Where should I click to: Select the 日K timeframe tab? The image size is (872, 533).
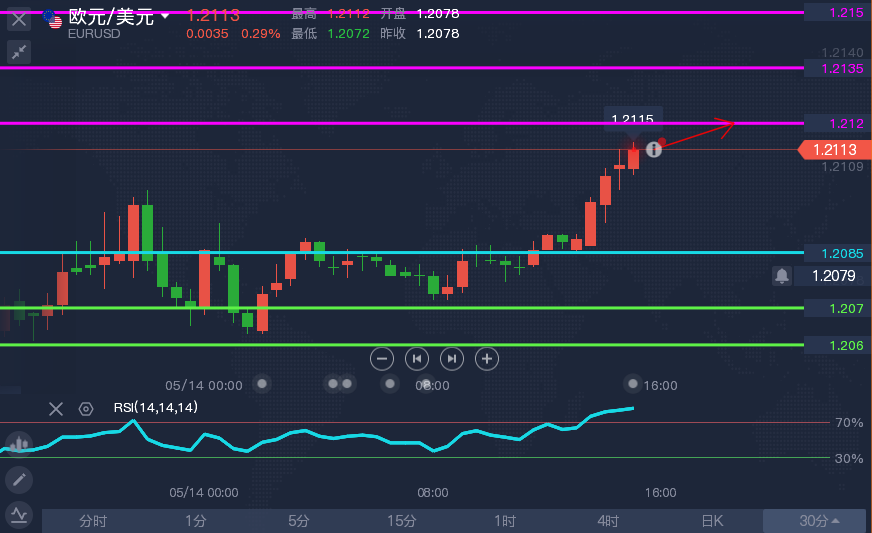tap(712, 521)
